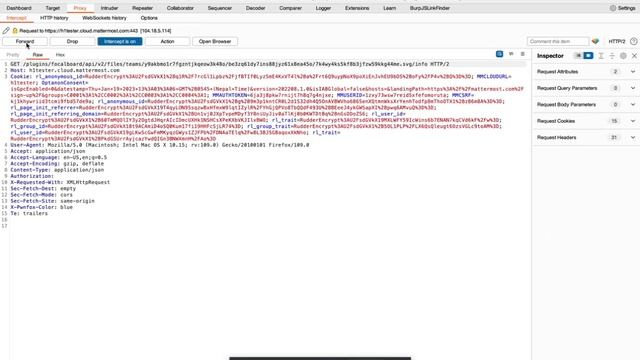This screenshot has width=640, height=360.
Task: Open Burp Settings gear
Action: [x=622, y=8]
